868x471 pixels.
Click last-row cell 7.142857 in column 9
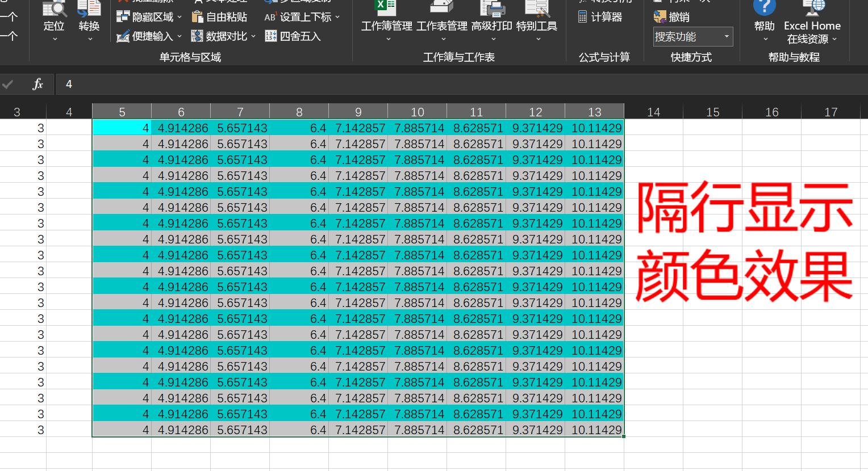pyautogui.click(x=358, y=430)
